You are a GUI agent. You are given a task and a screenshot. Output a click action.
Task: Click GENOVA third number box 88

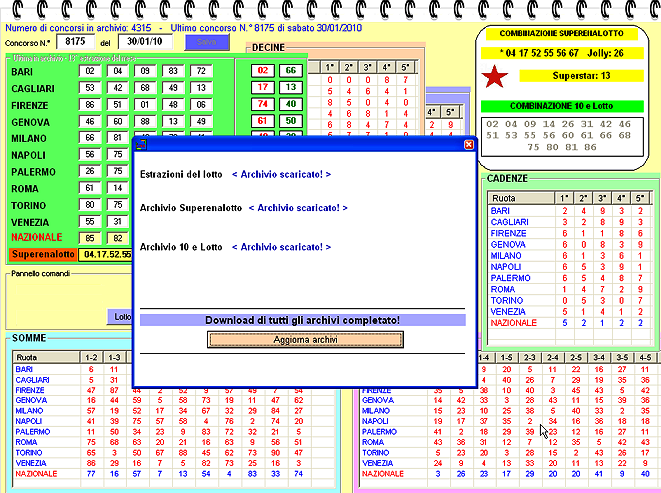(145, 121)
